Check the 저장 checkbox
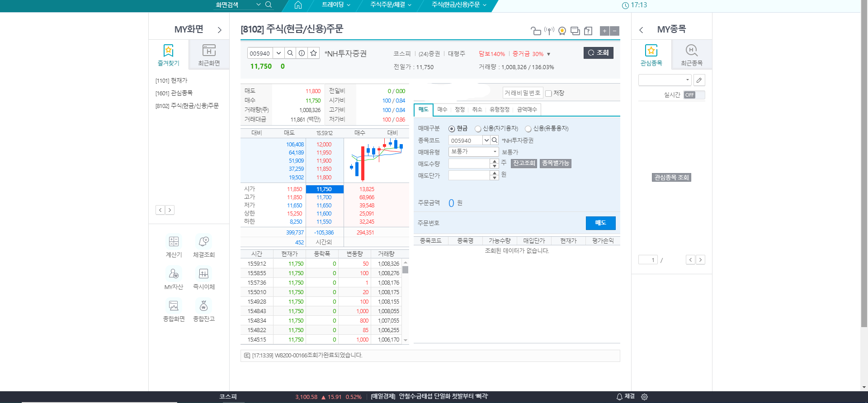The image size is (868, 403). coord(548,94)
